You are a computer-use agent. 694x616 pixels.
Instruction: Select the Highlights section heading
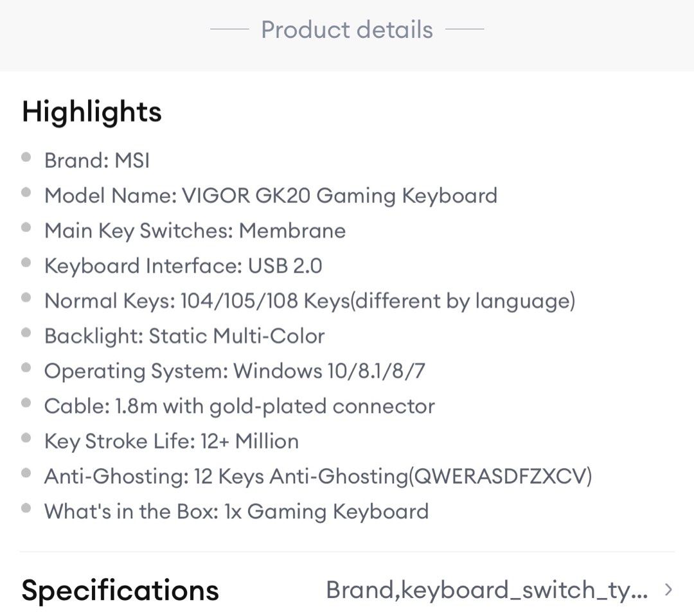[x=91, y=112]
